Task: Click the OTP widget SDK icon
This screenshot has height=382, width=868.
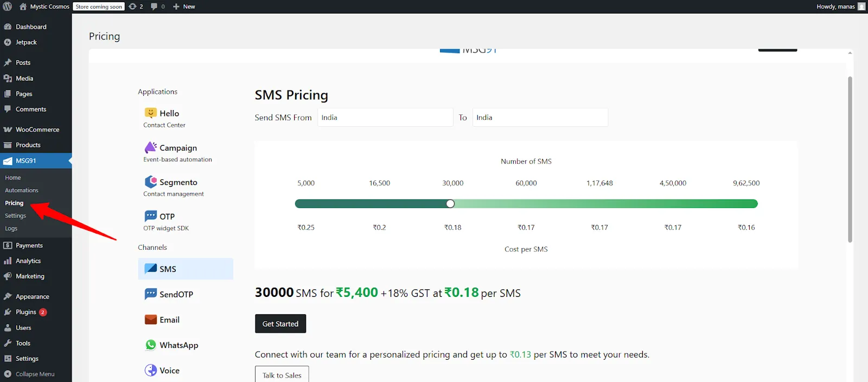Action: (151, 216)
